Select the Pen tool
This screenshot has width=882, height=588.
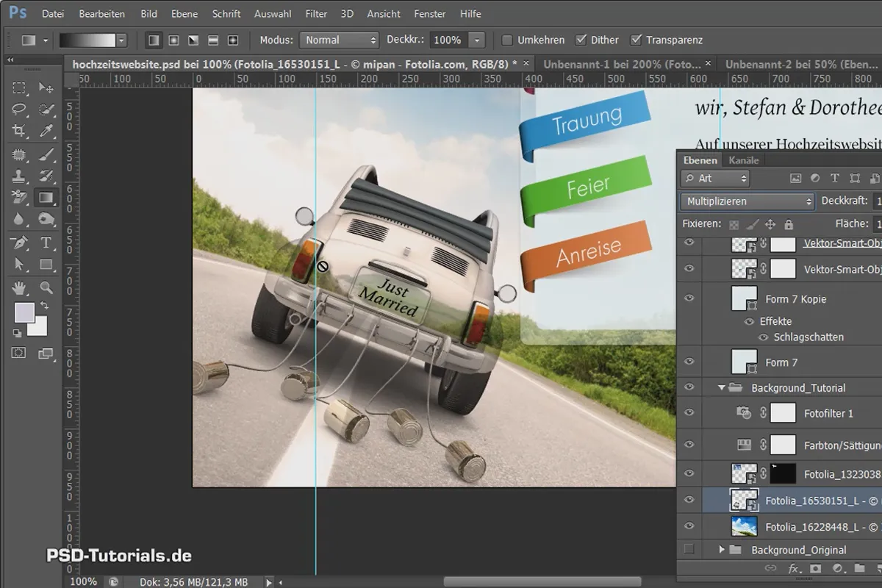click(20, 243)
